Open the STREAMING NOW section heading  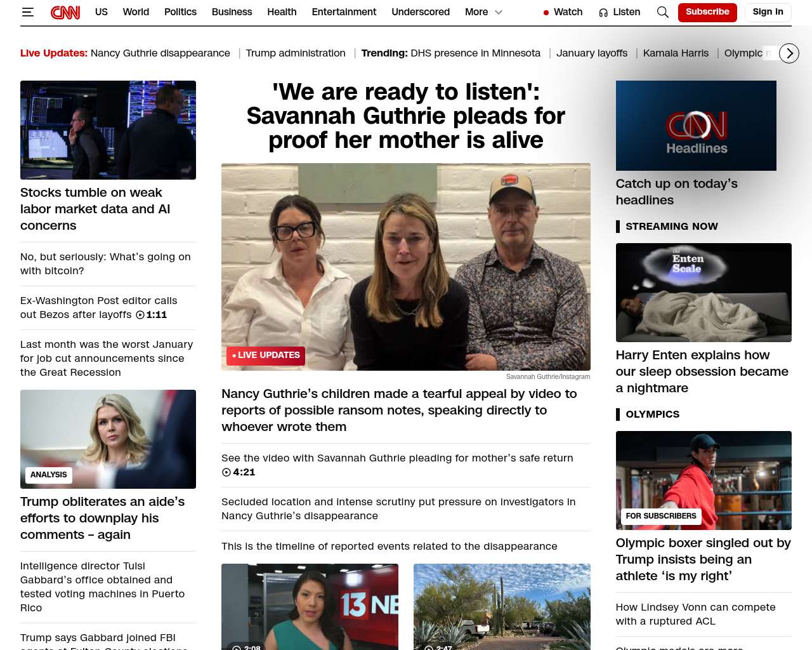[672, 227]
